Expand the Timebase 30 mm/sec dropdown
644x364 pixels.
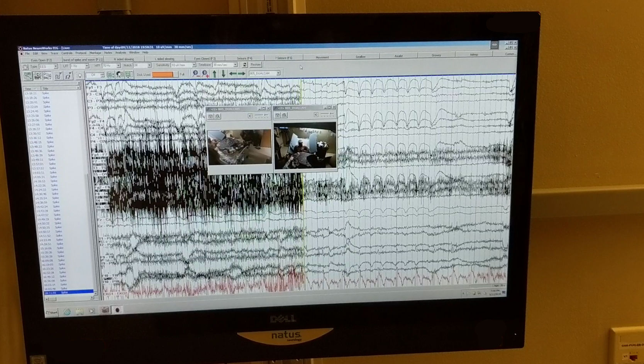pos(235,65)
